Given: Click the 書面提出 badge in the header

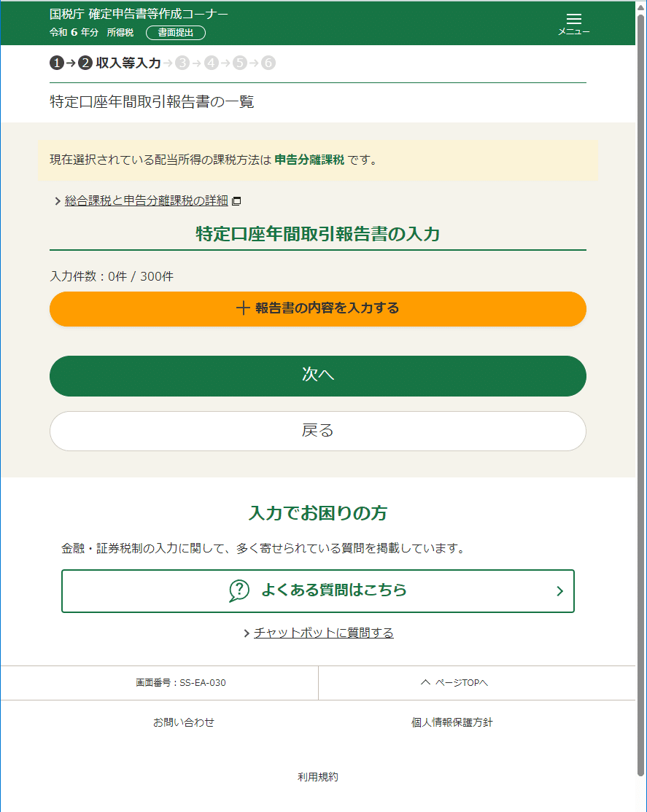Looking at the screenshot, I should [175, 33].
